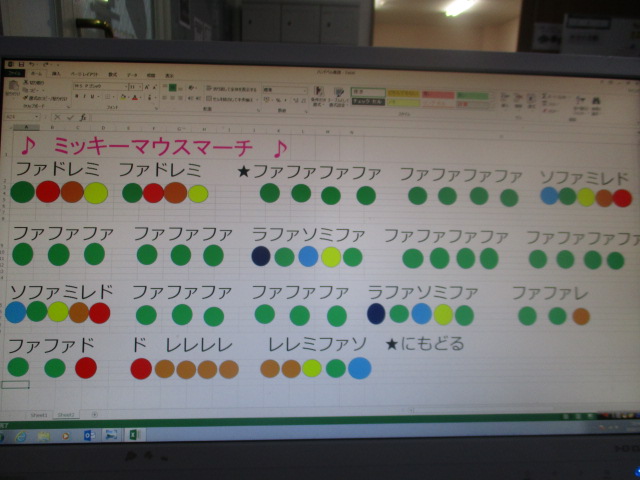Image resolution: width=640 pixels, height=480 pixels.
Task: Expand Alignment group dialog launcher
Action: coord(258,110)
